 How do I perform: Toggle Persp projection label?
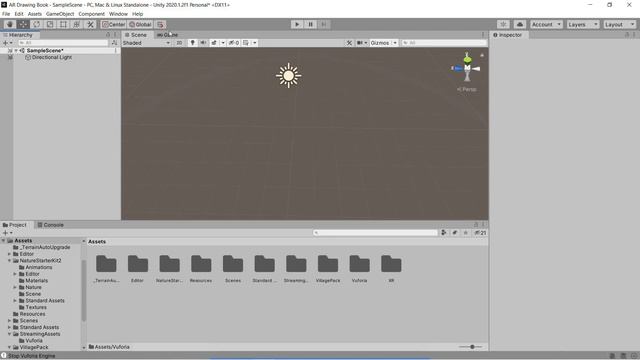467,89
